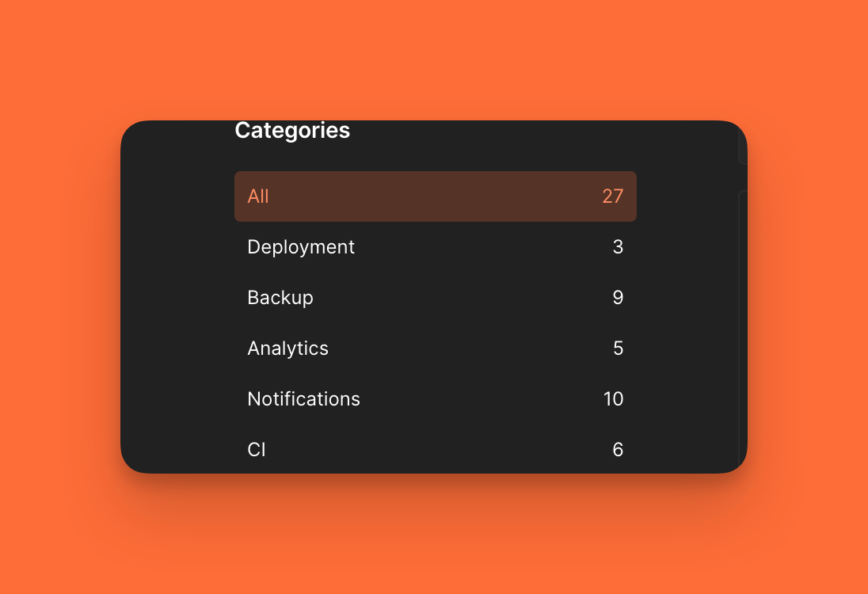This screenshot has width=868, height=594.
Task: Click the highlighted All label text
Action: point(258,196)
